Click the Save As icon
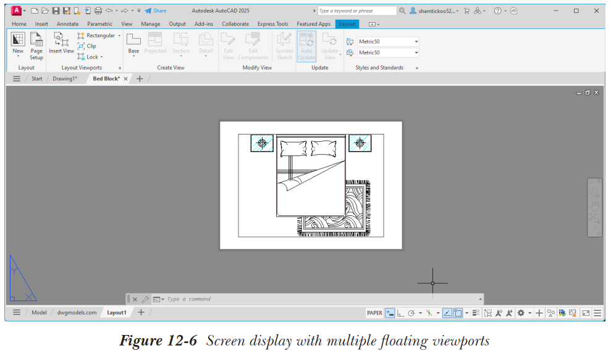This screenshot has height=364, width=611. 66,11
